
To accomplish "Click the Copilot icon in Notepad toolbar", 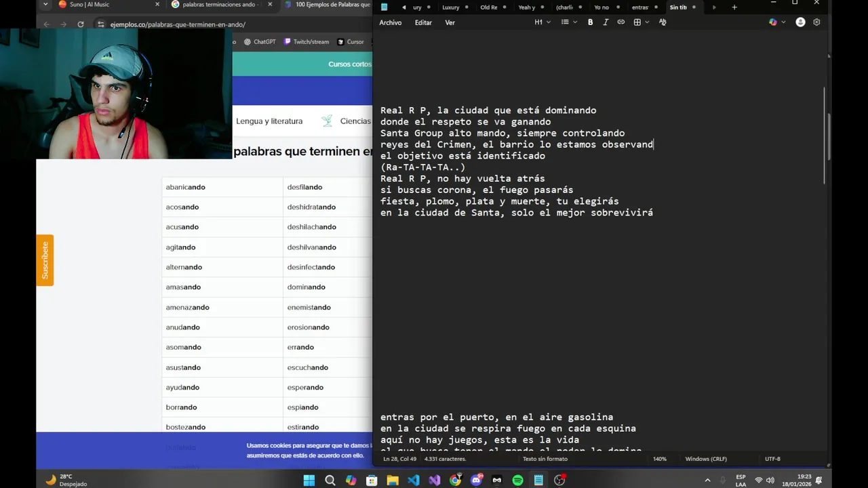I will (772, 22).
